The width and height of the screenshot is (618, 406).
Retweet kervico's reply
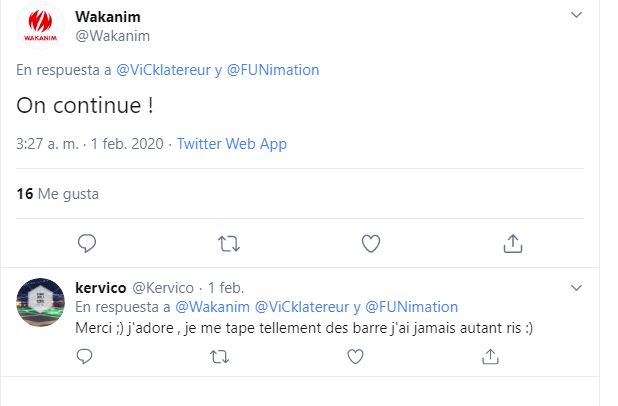(x=219, y=356)
